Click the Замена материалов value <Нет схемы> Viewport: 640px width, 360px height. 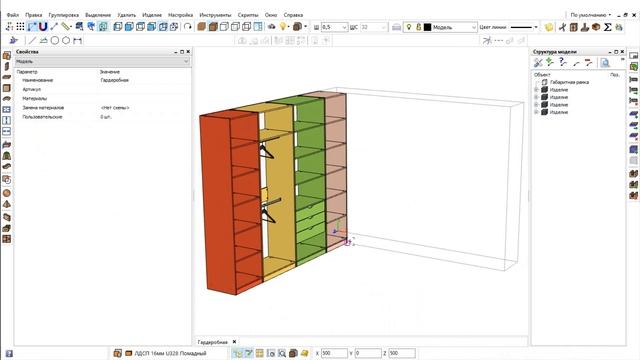[115, 108]
